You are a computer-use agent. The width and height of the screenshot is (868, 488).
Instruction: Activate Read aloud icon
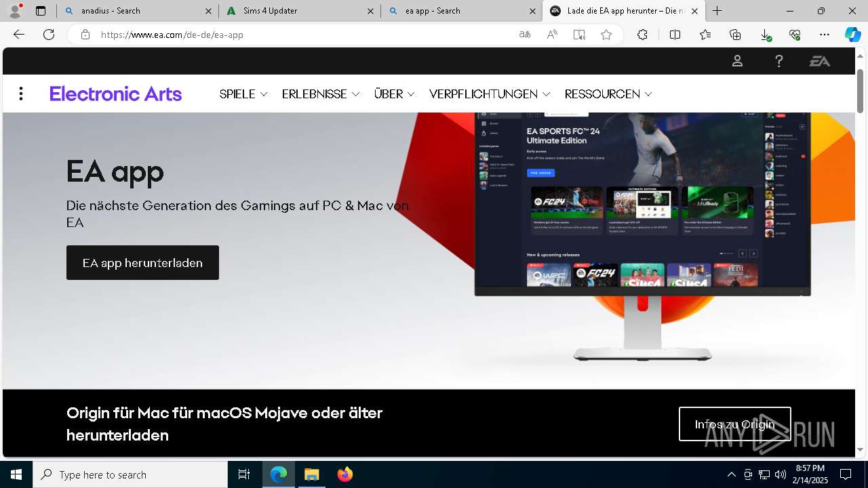coord(552,35)
